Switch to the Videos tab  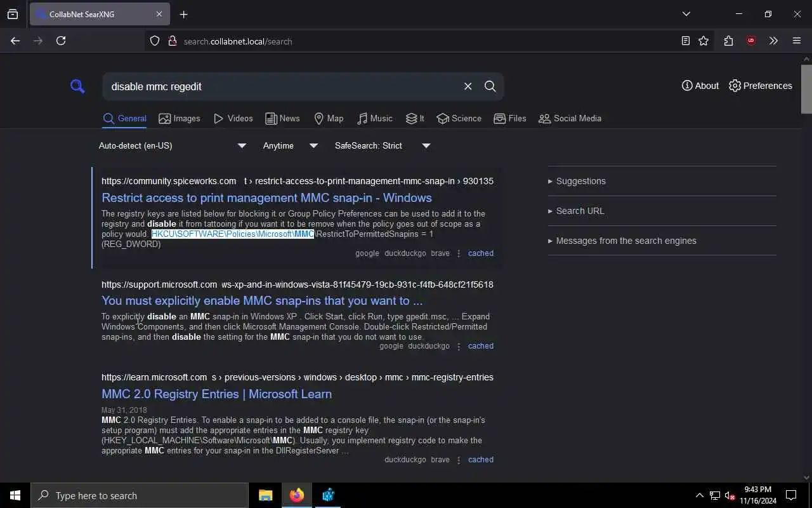pos(233,118)
